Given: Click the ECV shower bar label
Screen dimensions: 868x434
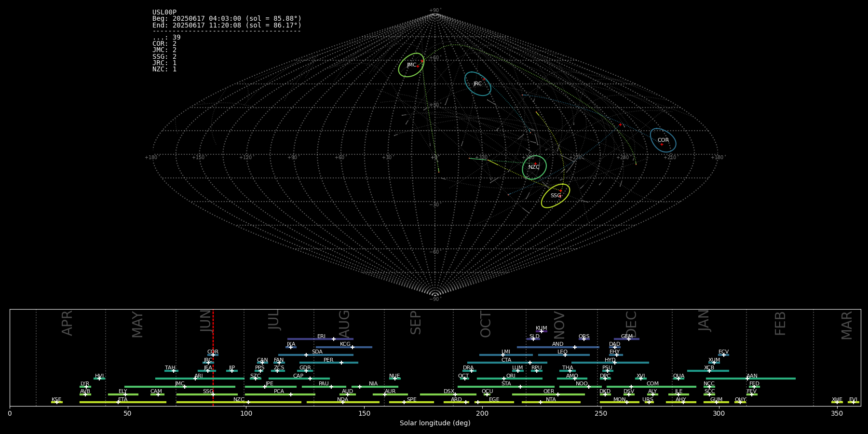Looking at the screenshot, I should (723, 352).
